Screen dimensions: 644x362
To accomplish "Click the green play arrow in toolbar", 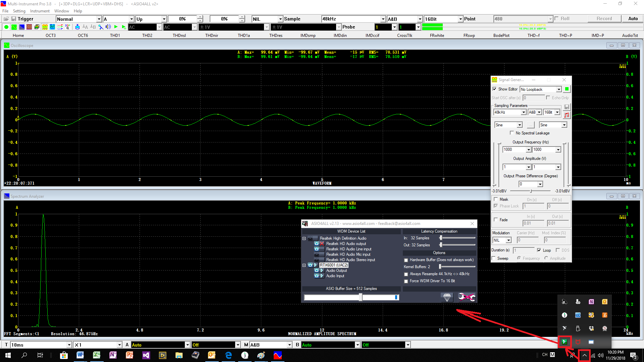I will [x=116, y=27].
